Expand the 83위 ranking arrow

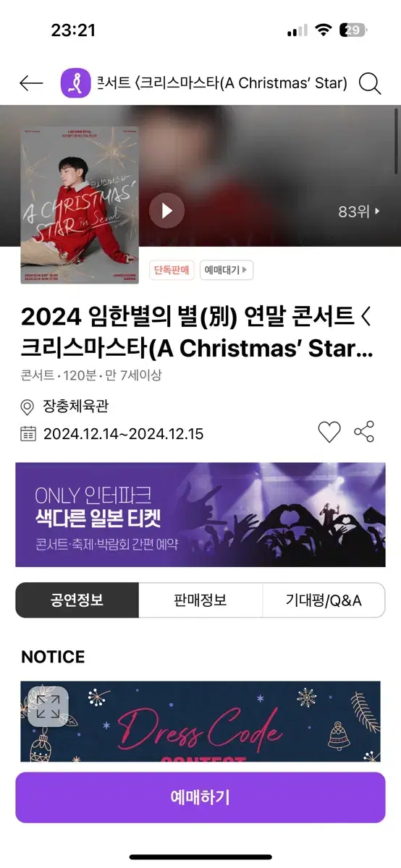(359, 212)
